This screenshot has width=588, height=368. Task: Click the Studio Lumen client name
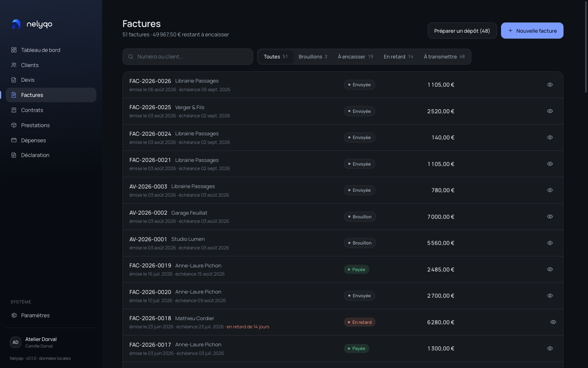[188, 239]
